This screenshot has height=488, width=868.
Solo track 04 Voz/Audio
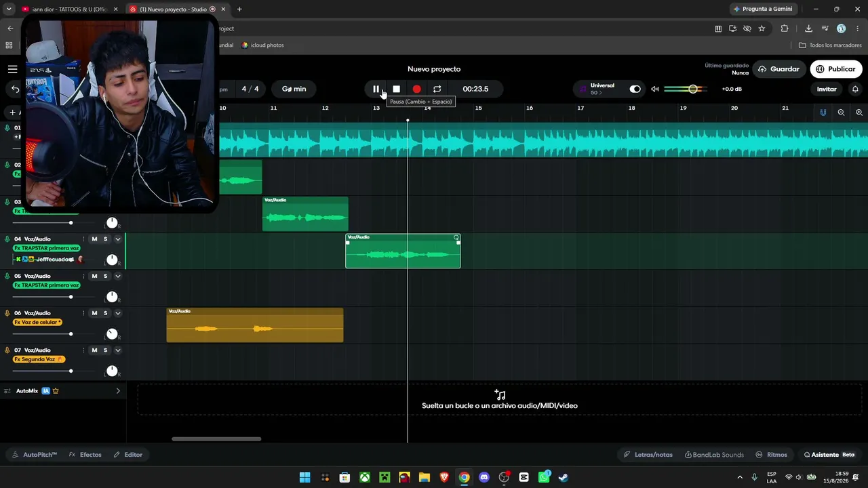pos(105,239)
